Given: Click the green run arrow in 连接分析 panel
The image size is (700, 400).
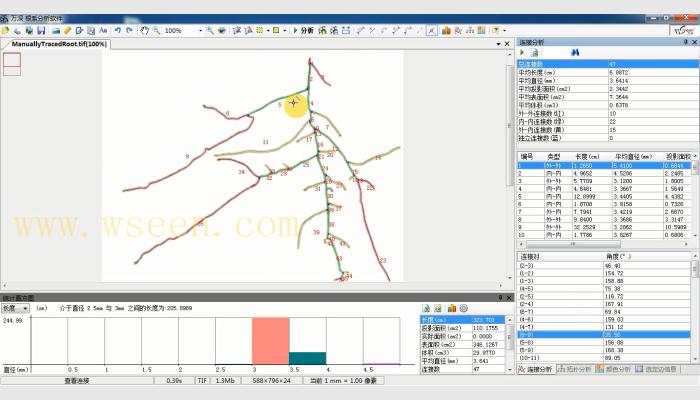Looking at the screenshot, I should pyautogui.click(x=523, y=52).
